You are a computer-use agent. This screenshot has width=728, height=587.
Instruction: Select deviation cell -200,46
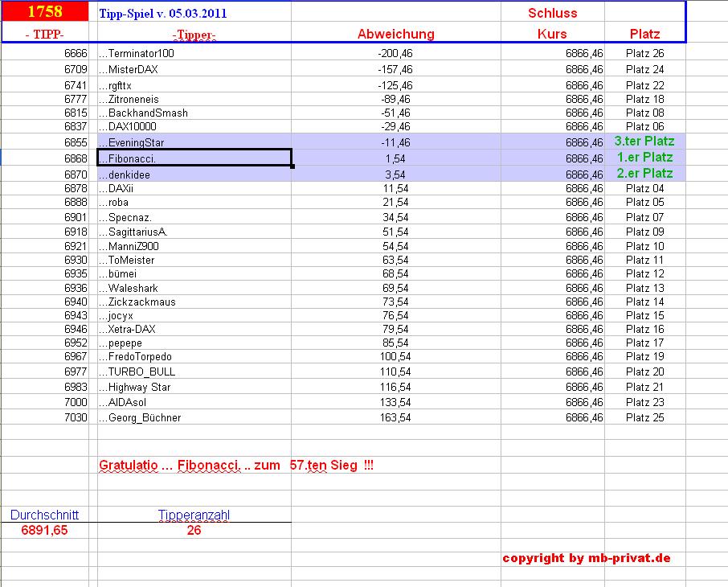[x=395, y=53]
